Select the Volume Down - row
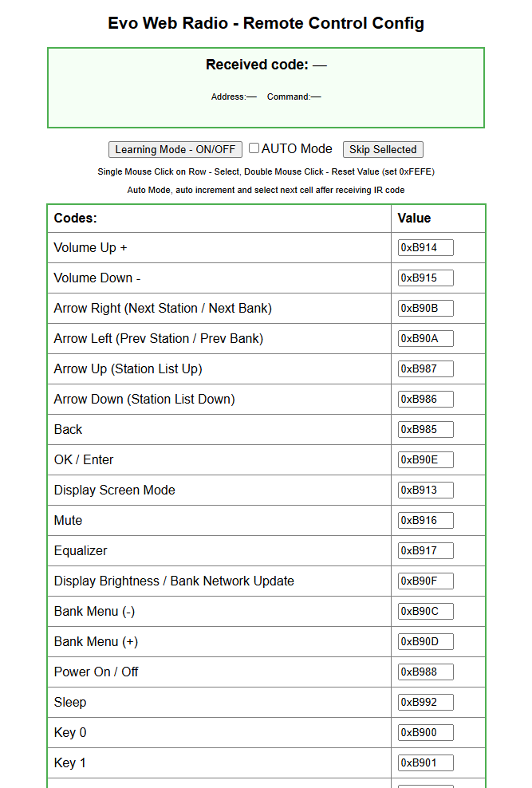 pos(266,278)
